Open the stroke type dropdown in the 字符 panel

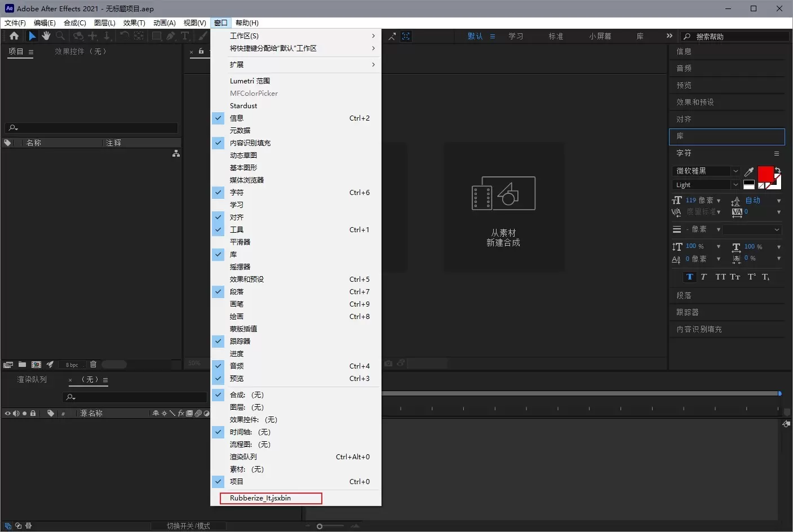pos(752,229)
